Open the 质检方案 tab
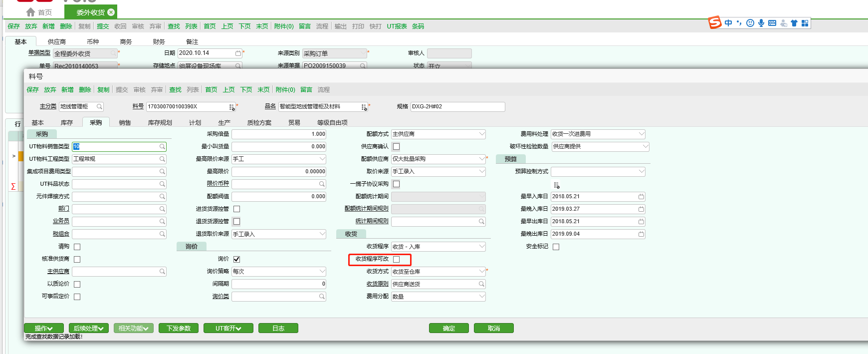868x354 pixels. 259,123
